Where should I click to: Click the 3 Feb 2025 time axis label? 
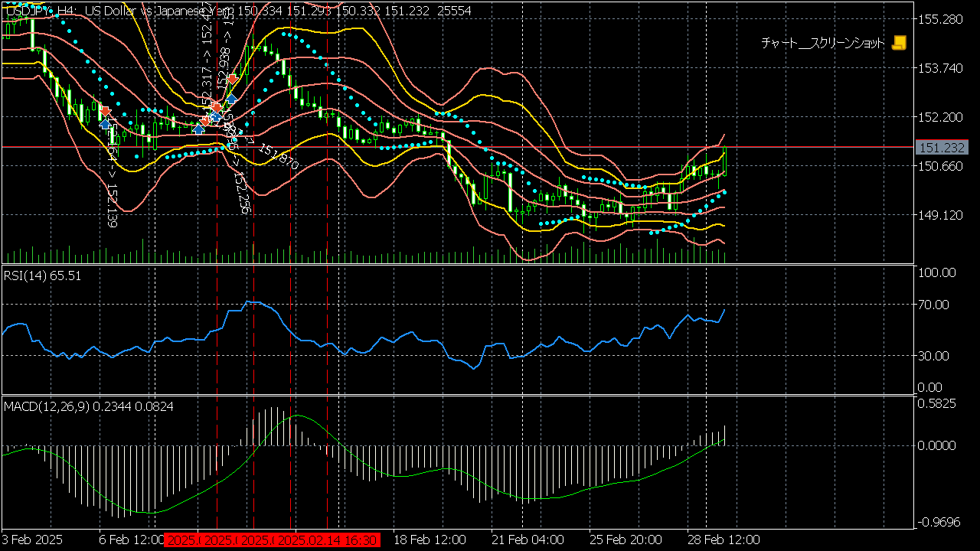click(x=33, y=540)
